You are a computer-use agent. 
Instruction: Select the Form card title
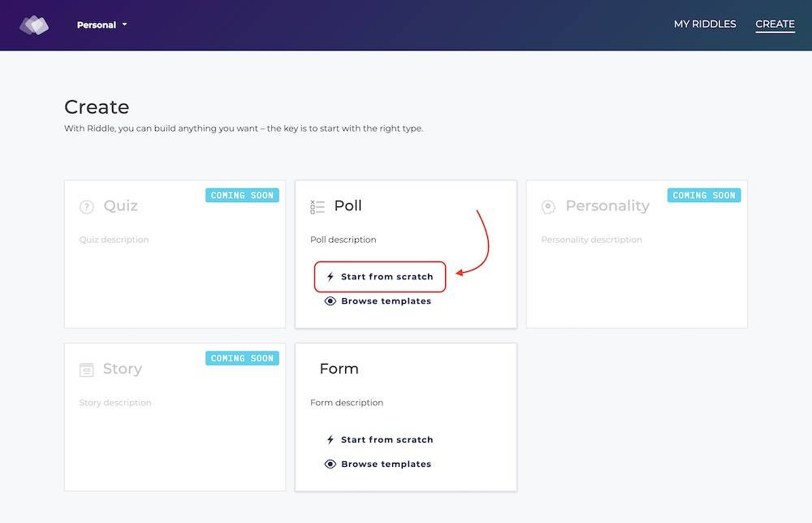point(339,369)
